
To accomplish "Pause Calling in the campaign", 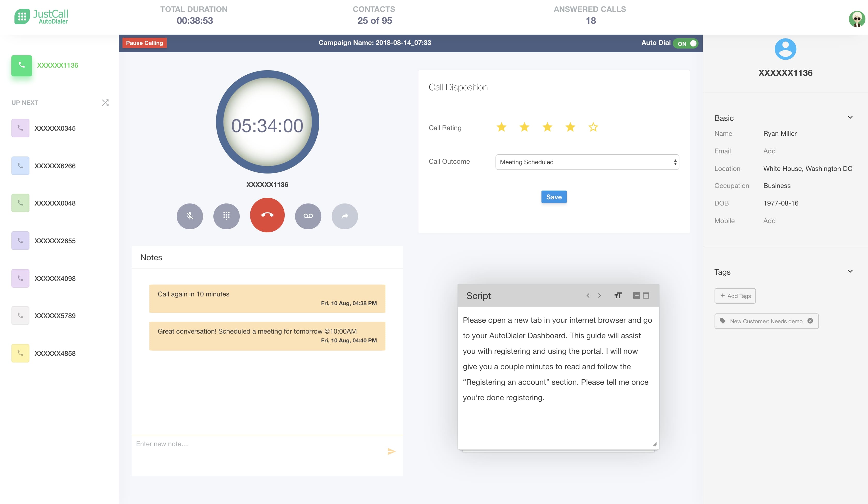I will (x=144, y=43).
